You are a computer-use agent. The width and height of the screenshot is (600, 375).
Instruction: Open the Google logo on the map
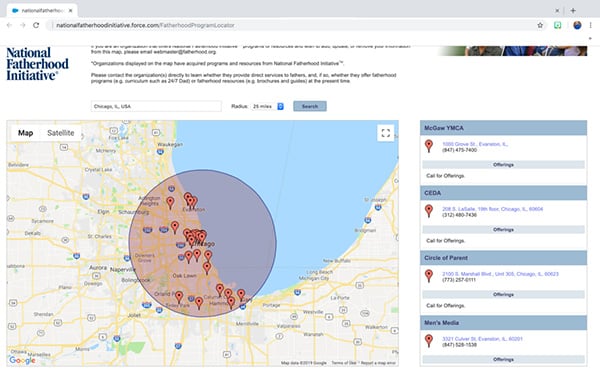[x=22, y=360]
